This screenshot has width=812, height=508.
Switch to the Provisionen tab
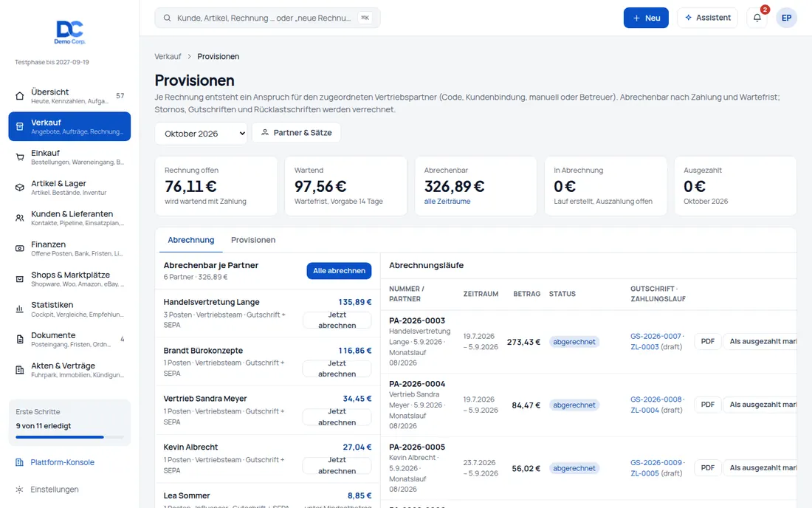253,240
